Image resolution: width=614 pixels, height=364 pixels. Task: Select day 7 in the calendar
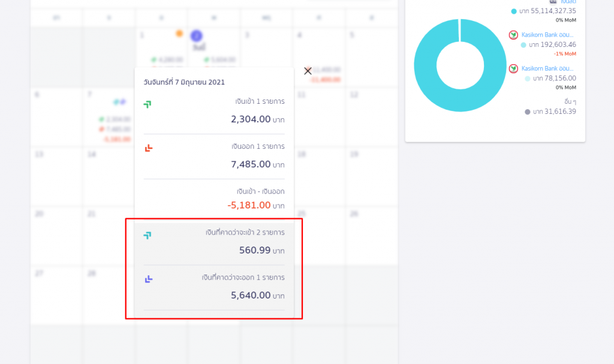(90, 95)
